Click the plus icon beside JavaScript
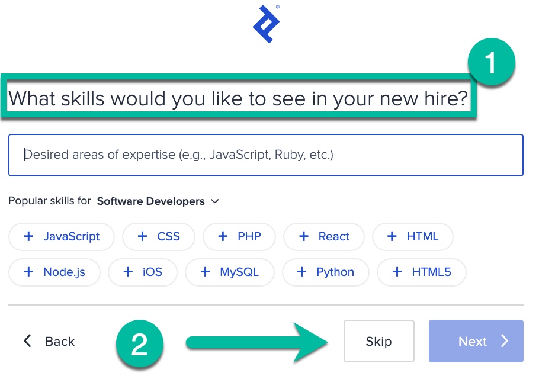 click(x=28, y=236)
